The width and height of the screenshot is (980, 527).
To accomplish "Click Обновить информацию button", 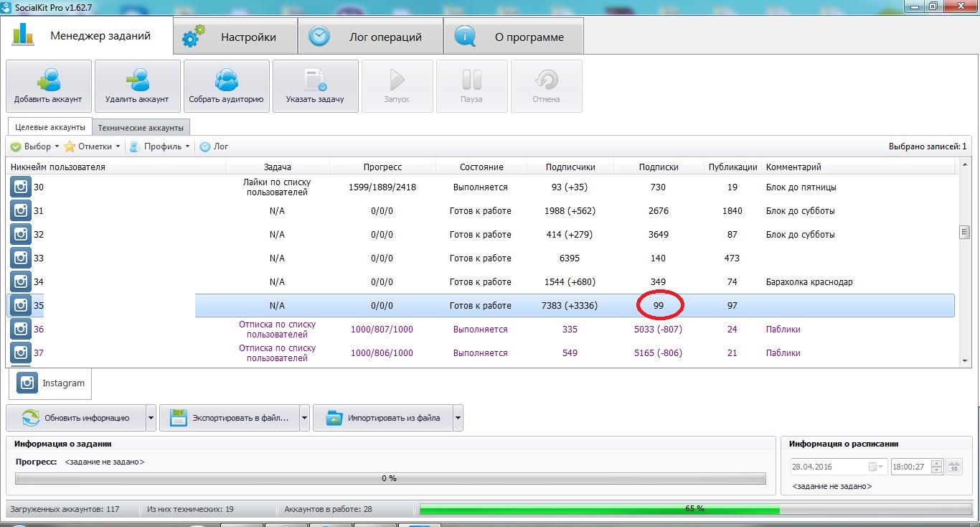I will coord(75,417).
